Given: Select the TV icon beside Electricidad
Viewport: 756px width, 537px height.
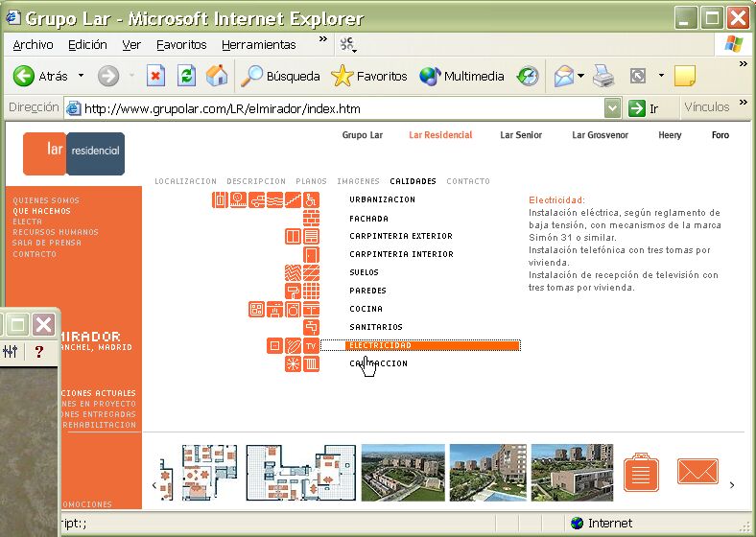Looking at the screenshot, I should pyautogui.click(x=311, y=345).
